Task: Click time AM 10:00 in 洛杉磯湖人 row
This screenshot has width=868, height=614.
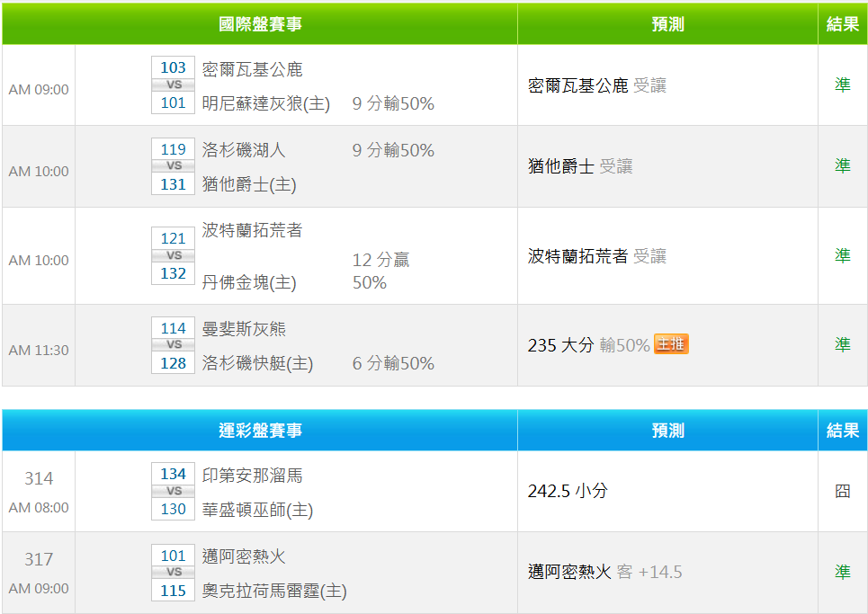Action: pos(39,172)
